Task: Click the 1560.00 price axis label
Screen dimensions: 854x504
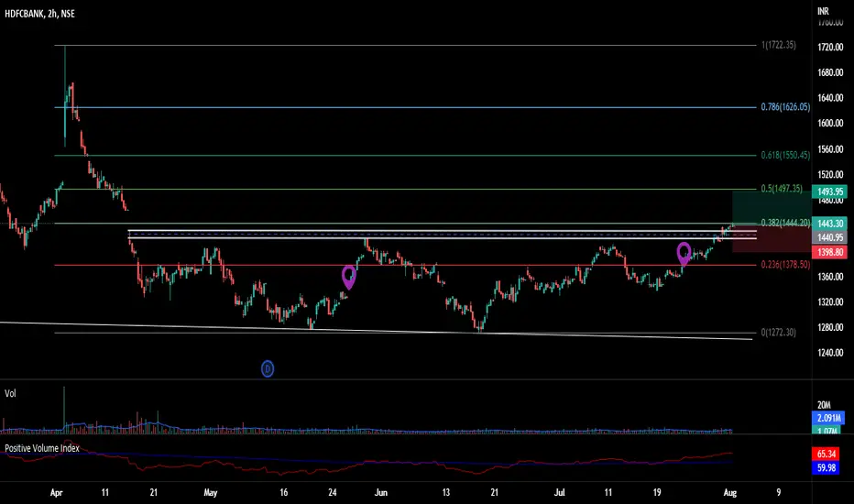Action: point(830,149)
